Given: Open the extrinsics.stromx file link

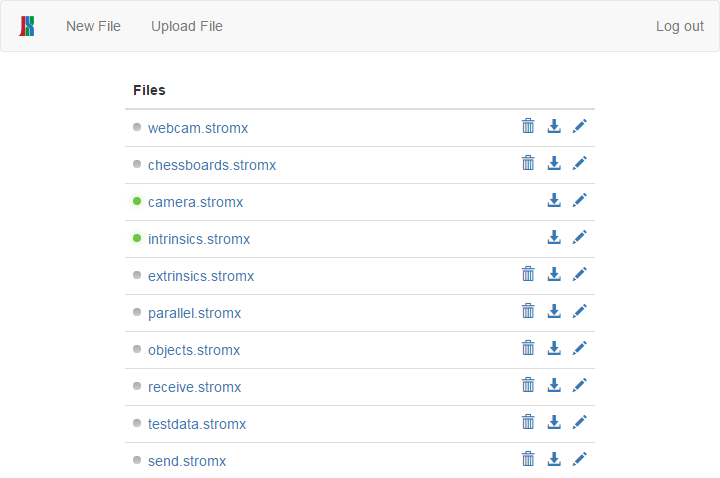Looking at the screenshot, I should (201, 276).
